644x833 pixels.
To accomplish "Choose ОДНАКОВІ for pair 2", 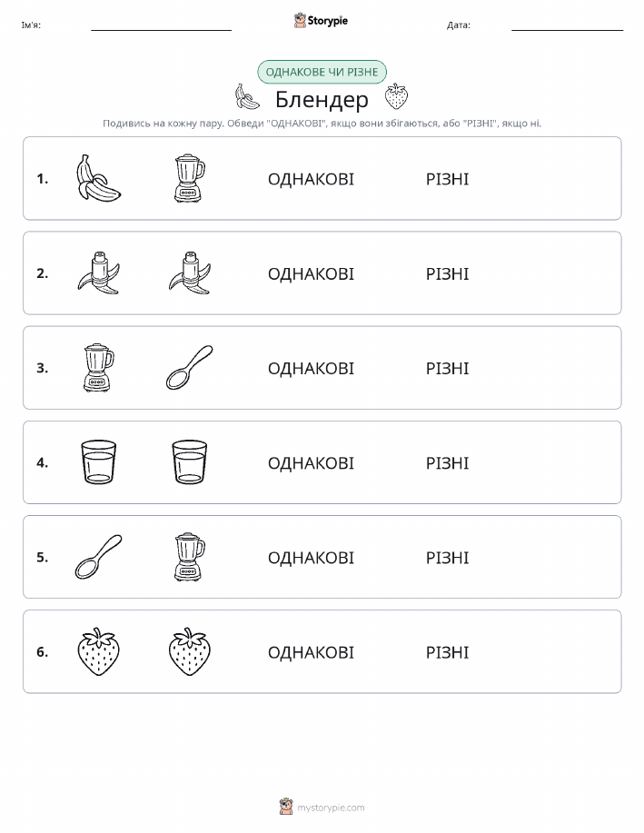I will [311, 273].
